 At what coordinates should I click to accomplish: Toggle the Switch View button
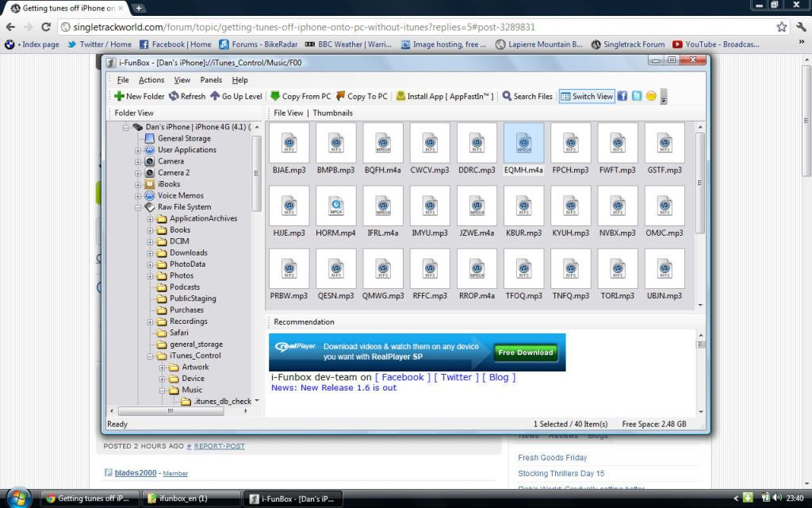tap(587, 96)
